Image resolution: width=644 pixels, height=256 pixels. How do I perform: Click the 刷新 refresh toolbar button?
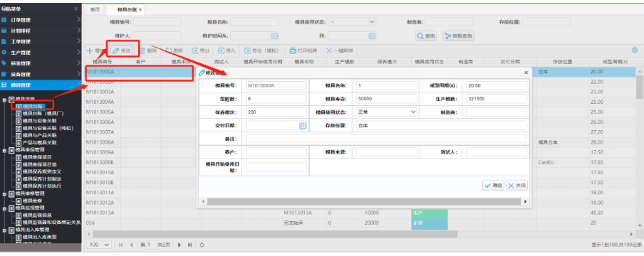(174, 51)
